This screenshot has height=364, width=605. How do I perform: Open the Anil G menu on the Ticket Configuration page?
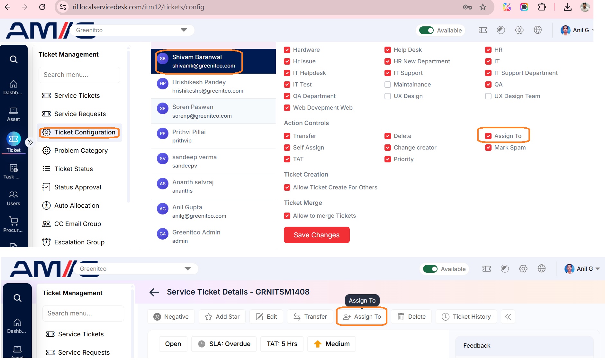577,30
